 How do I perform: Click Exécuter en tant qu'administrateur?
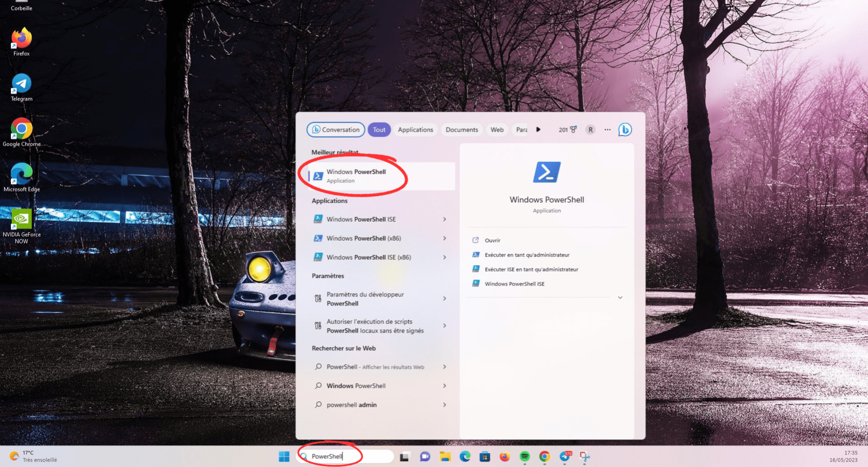527,255
